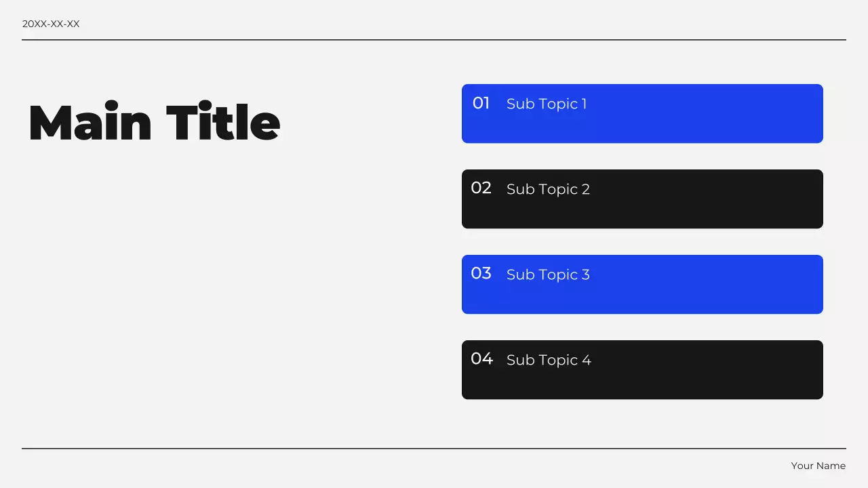868x488 pixels.
Task: Click the Main Title heading
Action: 154,123
